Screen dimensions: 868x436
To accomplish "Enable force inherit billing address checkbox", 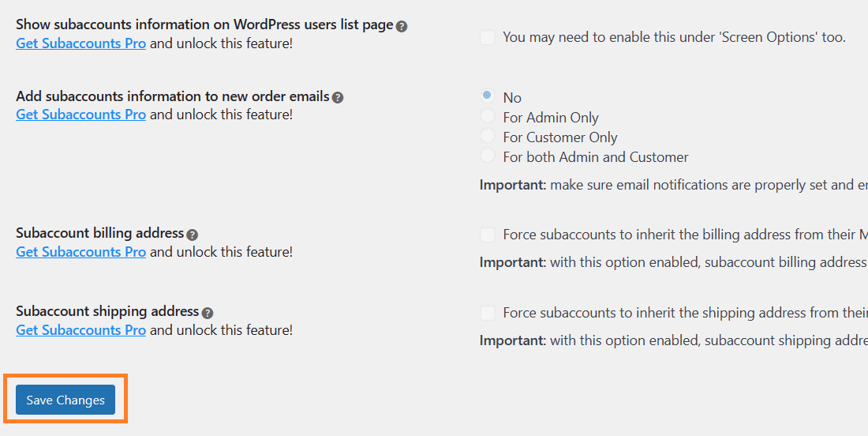I will coord(487,235).
